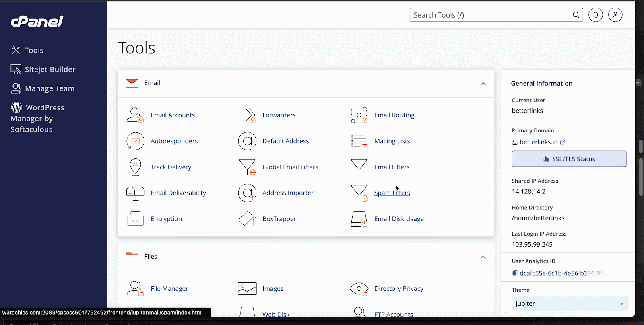
Task: Click the BoxTrapper icon
Action: pos(247,219)
